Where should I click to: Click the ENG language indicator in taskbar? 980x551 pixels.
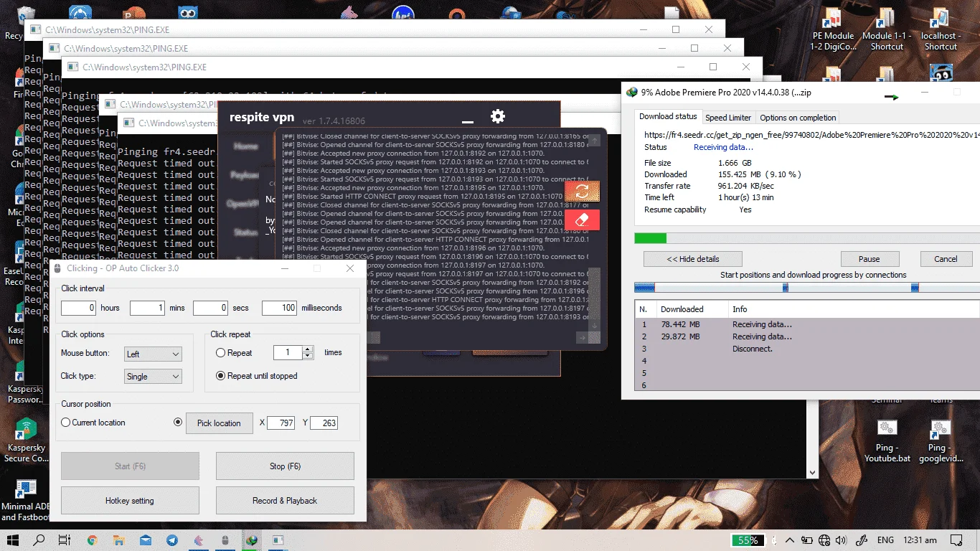click(x=885, y=540)
